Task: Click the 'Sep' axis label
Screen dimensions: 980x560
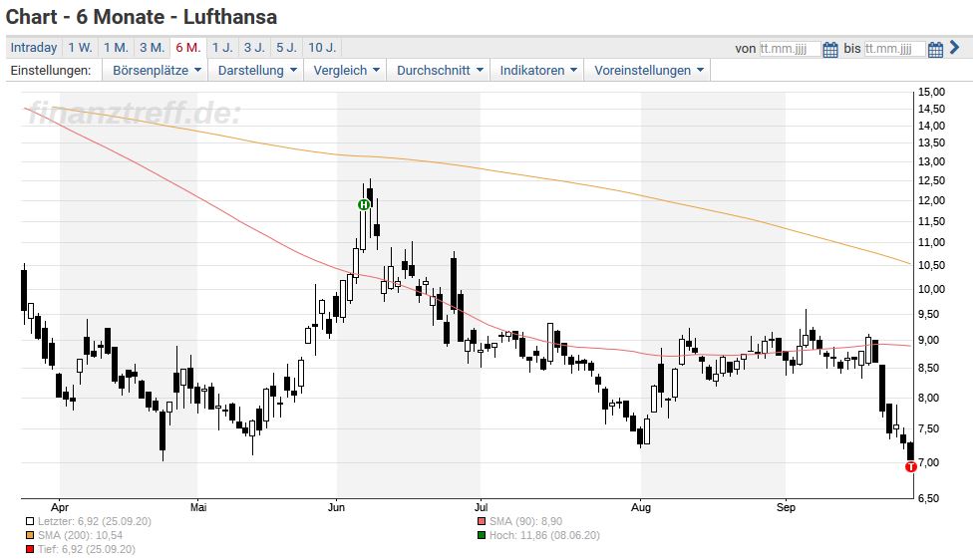Action: 786,507
